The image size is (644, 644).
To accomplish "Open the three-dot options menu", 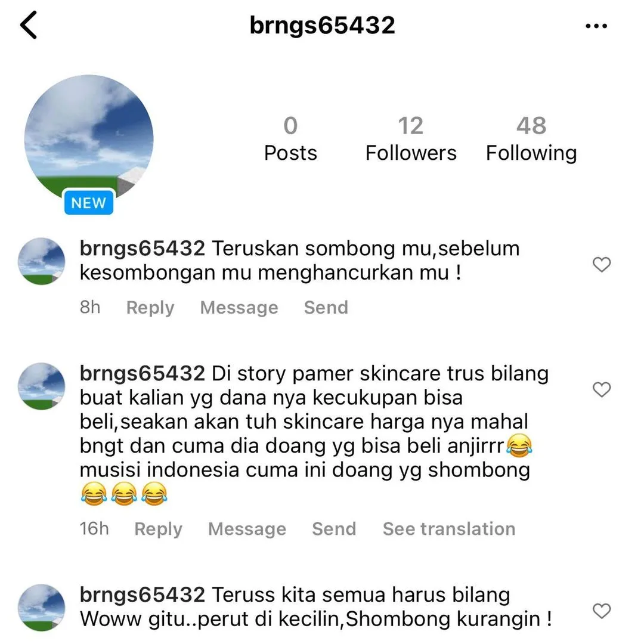I will coord(596,26).
